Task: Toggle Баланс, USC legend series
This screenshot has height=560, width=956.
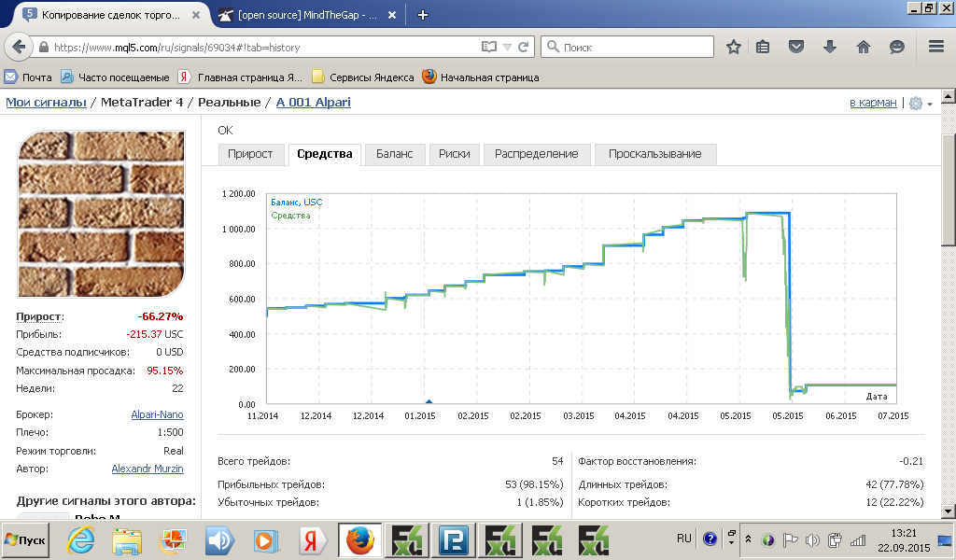Action: click(296, 202)
